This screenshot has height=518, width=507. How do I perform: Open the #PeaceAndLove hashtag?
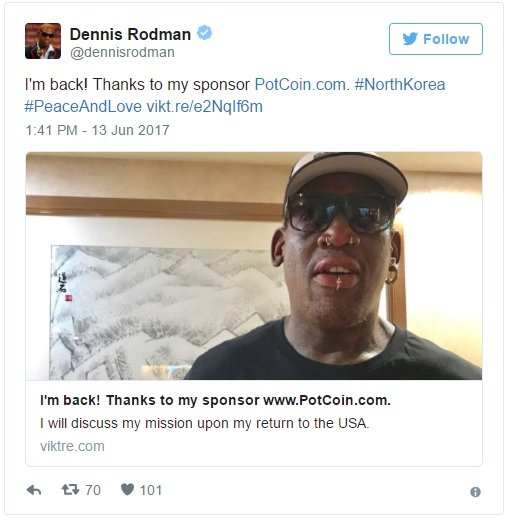tap(83, 107)
